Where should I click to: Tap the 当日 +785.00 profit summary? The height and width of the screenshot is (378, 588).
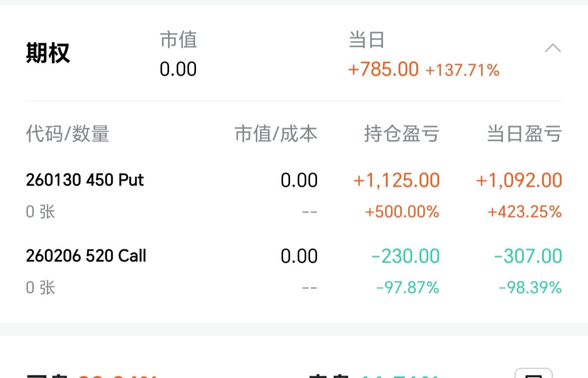click(383, 69)
